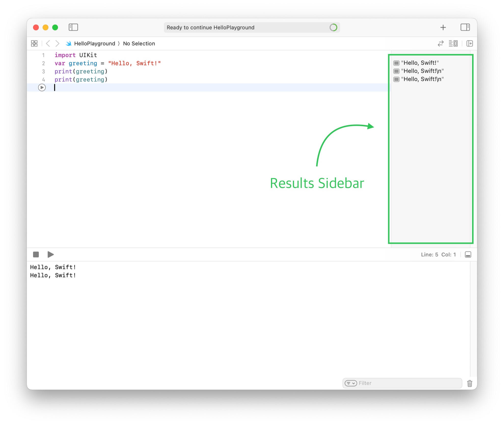Go forward with the right chevron
Viewport: 504px width, 425px height.
[58, 44]
